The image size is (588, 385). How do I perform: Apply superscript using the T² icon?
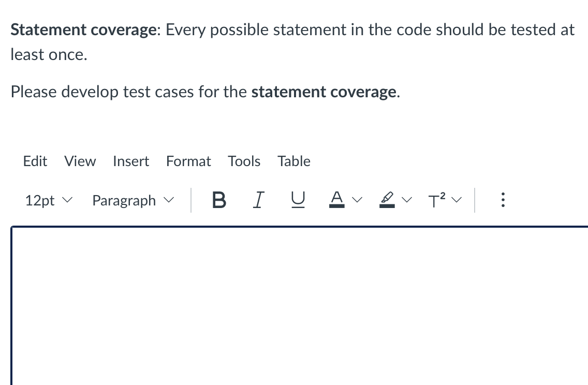(436, 200)
